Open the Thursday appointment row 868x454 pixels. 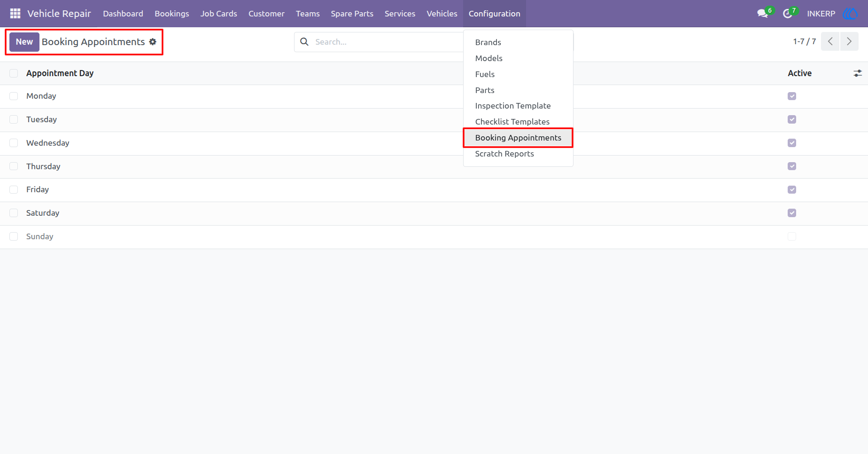point(434,166)
